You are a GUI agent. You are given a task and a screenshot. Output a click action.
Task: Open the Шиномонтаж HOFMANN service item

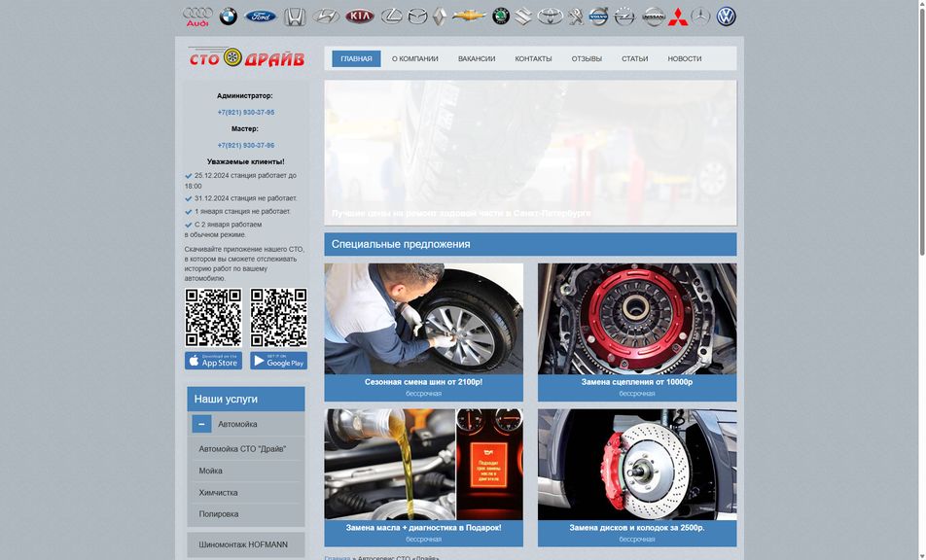coord(243,544)
